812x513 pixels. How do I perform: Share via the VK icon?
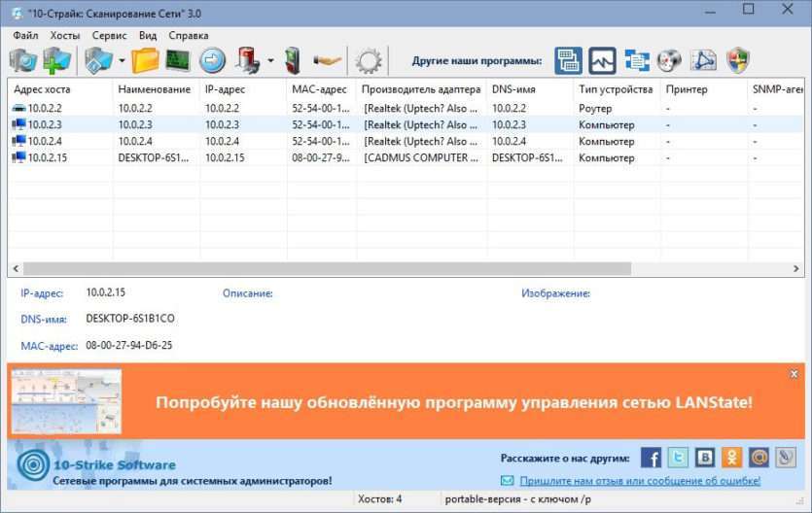tap(705, 458)
